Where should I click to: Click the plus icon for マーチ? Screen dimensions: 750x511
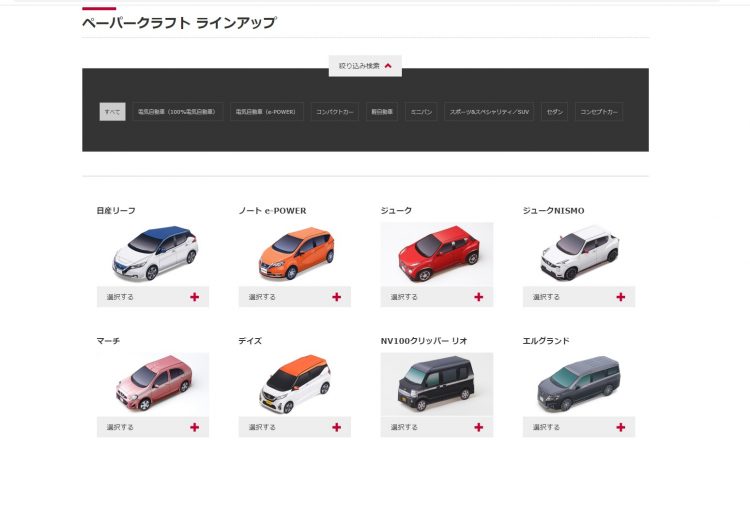(x=195, y=427)
